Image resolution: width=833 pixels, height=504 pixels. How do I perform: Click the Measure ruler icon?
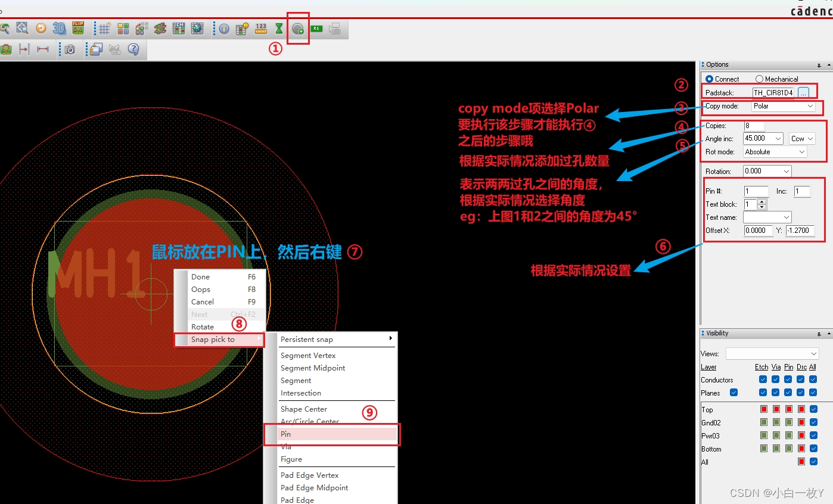(260, 28)
